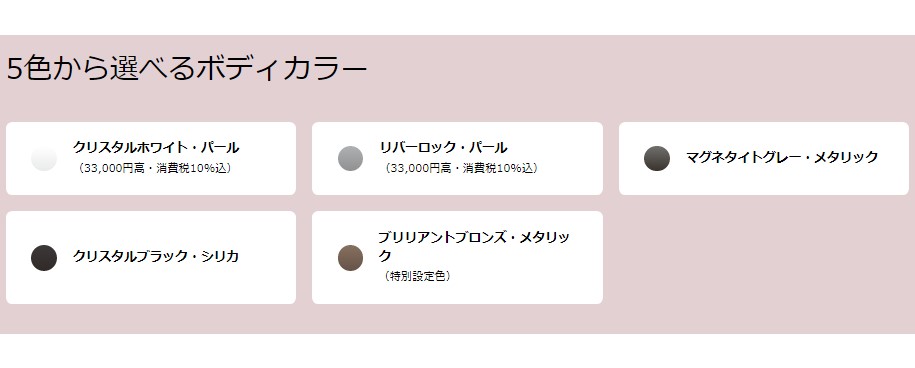Image resolution: width=915 pixels, height=368 pixels.
Task: Pick the Crystal Black Silica swatch circle
Action: pyautogui.click(x=44, y=258)
